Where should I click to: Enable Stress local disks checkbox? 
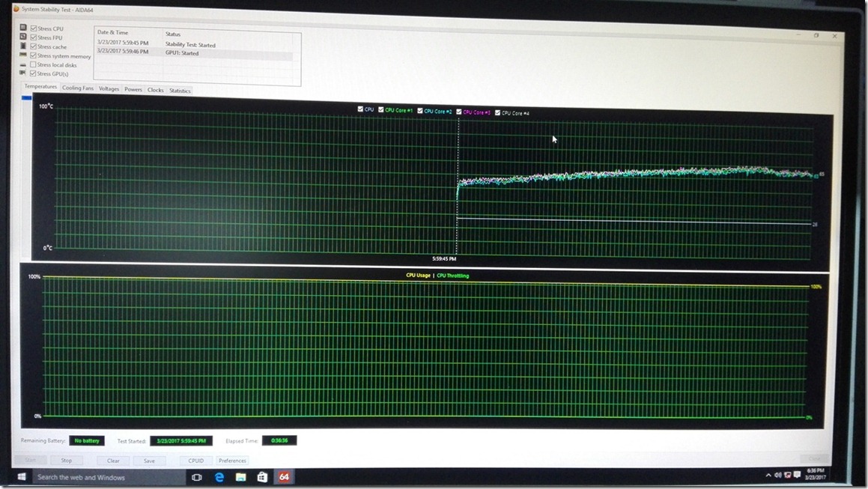pyautogui.click(x=34, y=65)
